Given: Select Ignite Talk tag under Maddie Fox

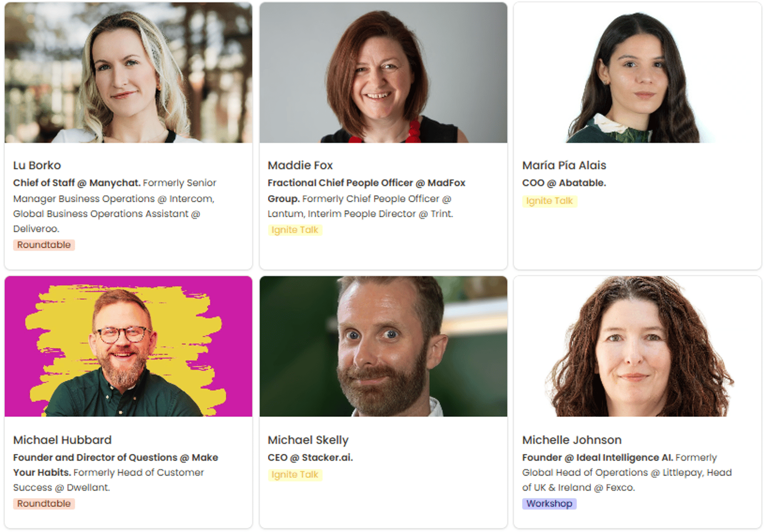Looking at the screenshot, I should click(295, 230).
